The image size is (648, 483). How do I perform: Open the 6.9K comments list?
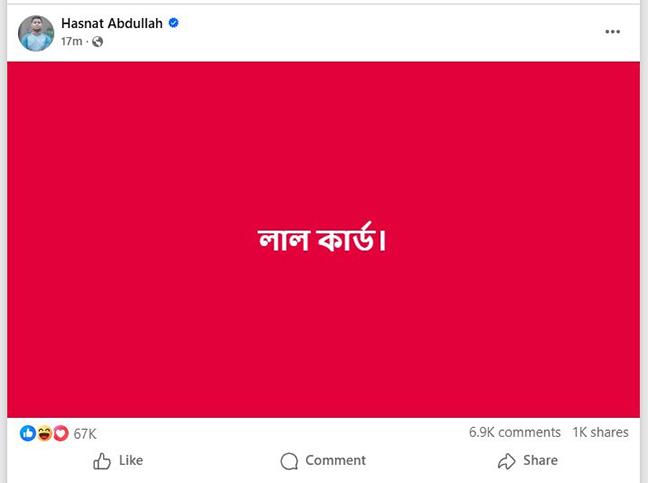[x=514, y=432]
